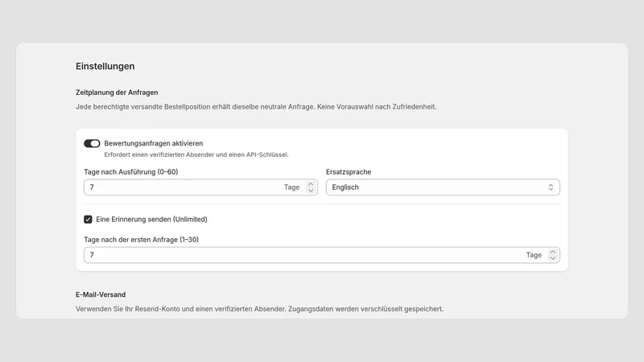
Task: Click the Tage nach Ausführung (0–60) label
Action: (x=131, y=172)
